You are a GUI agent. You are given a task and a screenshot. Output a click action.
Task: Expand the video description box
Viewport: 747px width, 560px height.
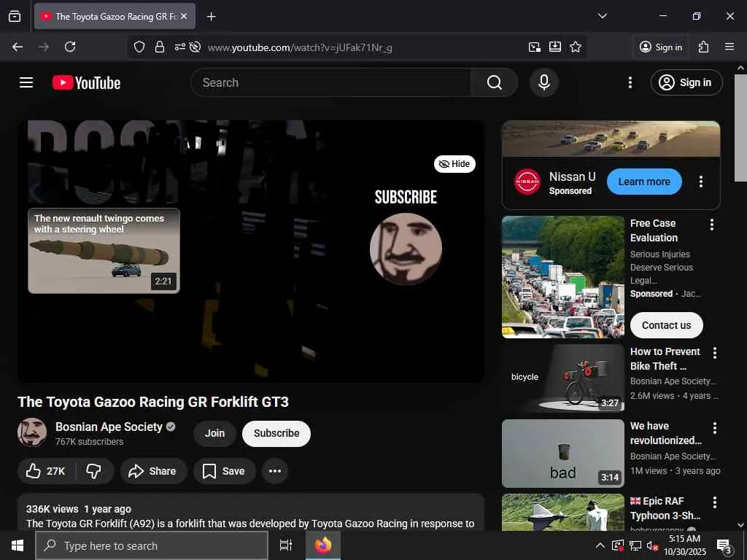[251, 512]
